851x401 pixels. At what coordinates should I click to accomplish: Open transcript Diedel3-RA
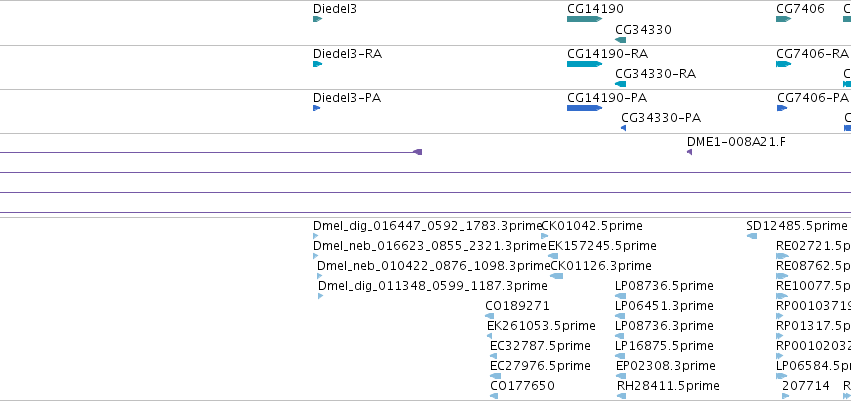coord(347,54)
